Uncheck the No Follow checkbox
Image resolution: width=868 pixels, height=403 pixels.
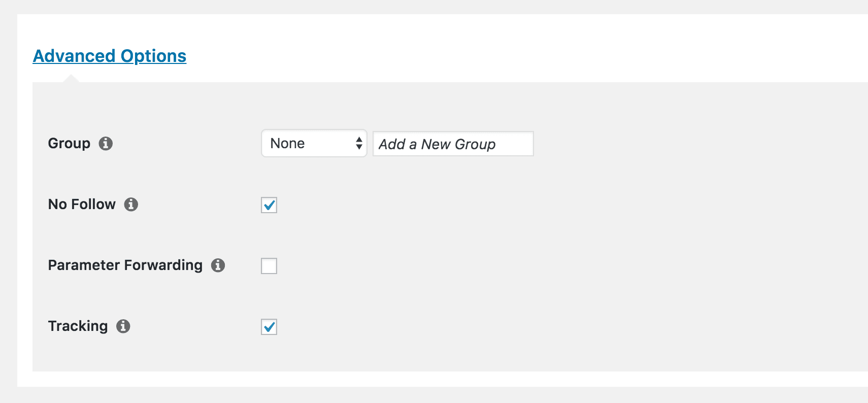(269, 205)
